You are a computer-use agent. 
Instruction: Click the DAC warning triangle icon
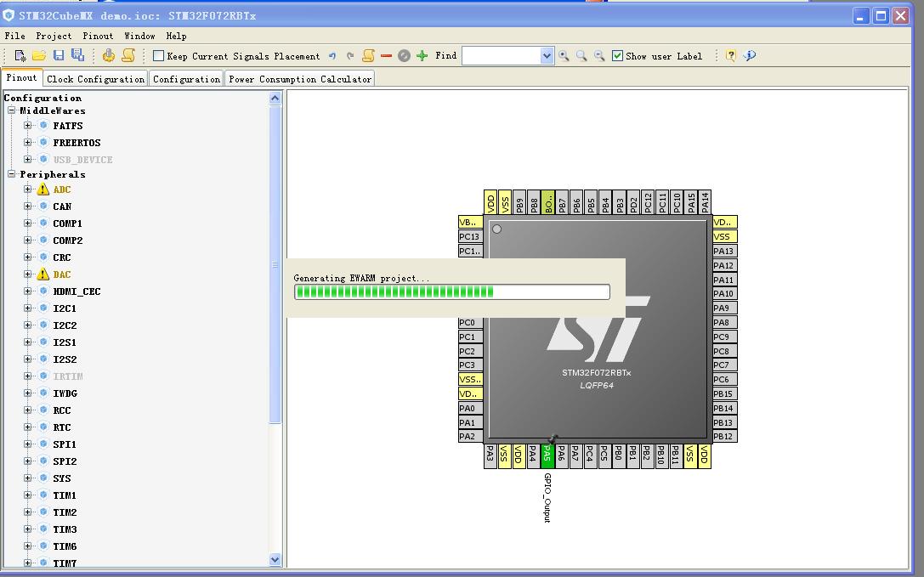pyautogui.click(x=43, y=274)
